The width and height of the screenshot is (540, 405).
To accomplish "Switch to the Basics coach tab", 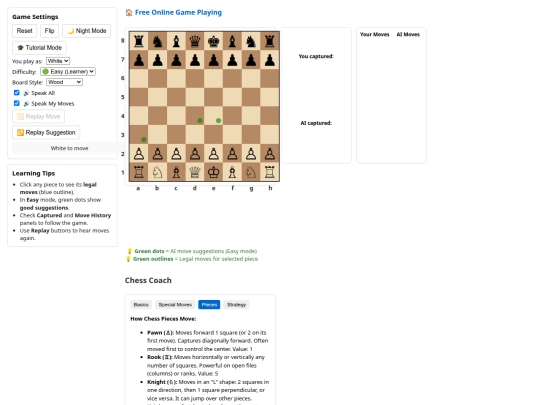I will point(141,305).
